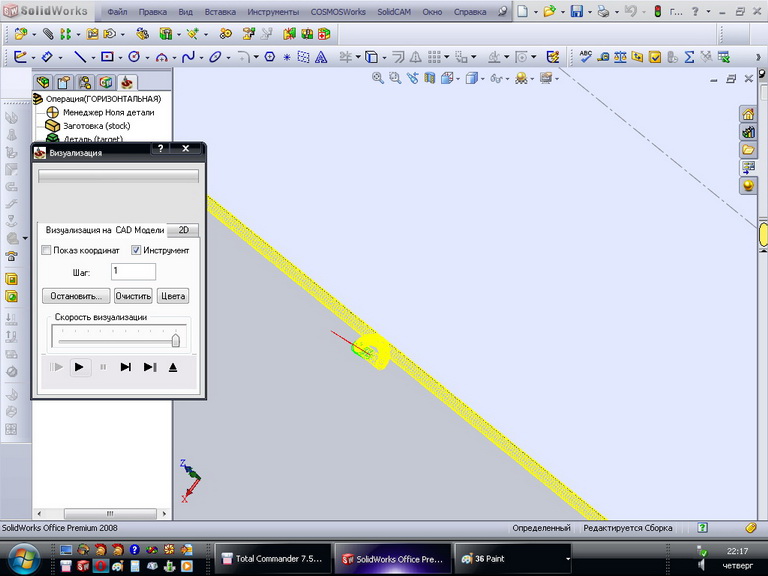Viewport: 768px width, 576px height.
Task: Click the Шаг input field
Action: 133,272
